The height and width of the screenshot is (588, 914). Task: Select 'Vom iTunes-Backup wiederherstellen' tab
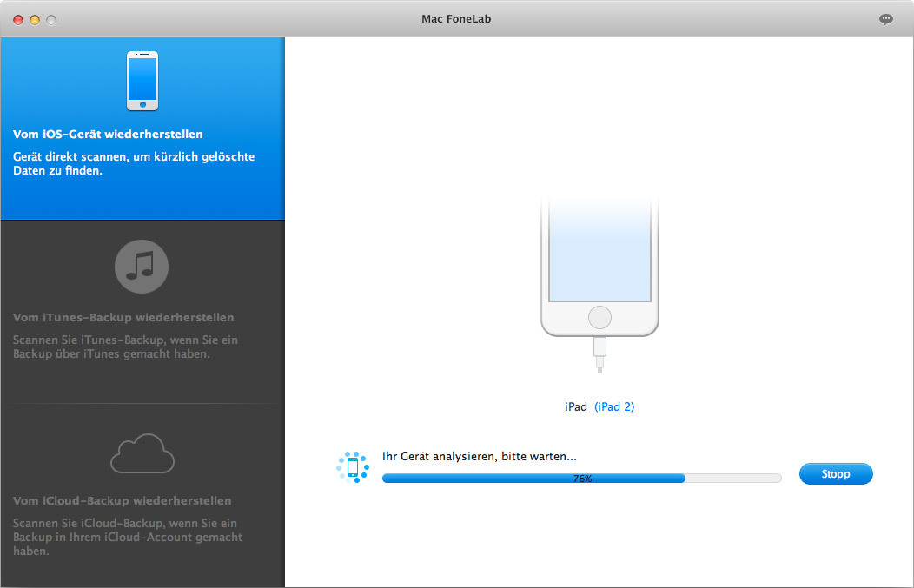(142, 312)
